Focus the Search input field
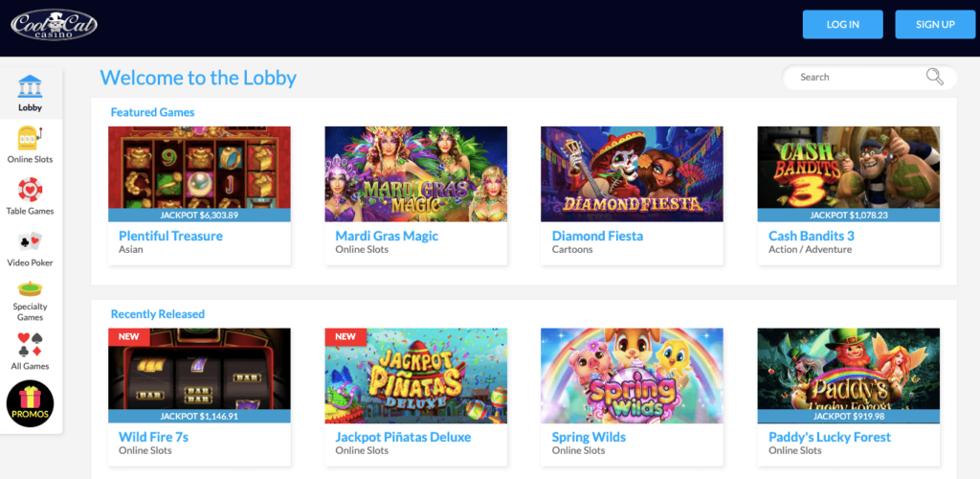 click(859, 78)
